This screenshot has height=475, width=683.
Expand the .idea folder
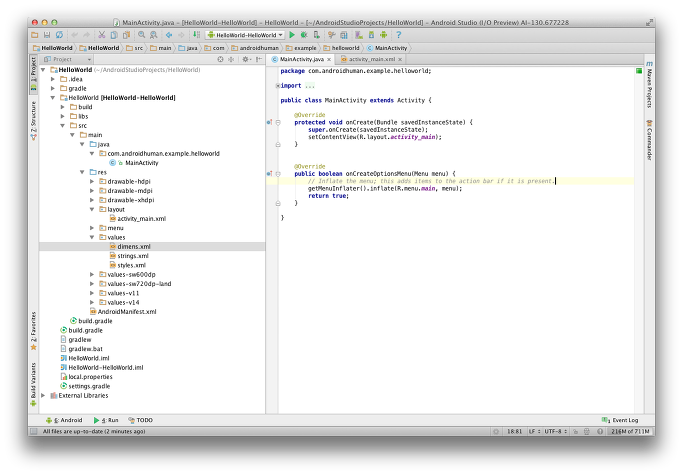[53, 79]
